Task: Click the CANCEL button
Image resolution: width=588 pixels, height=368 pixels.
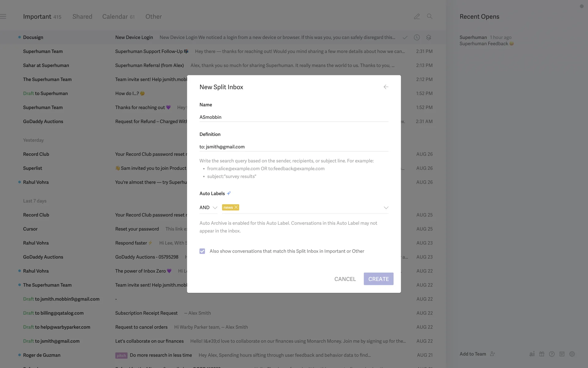Action: click(345, 279)
